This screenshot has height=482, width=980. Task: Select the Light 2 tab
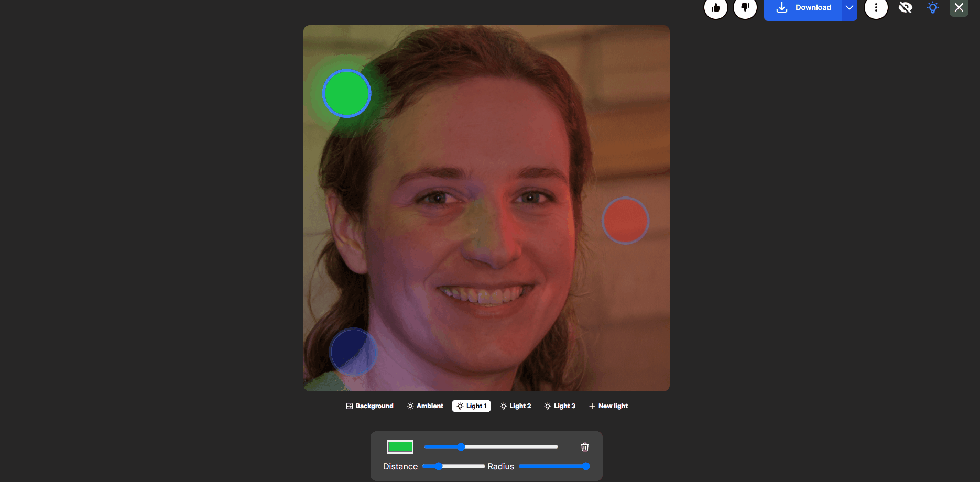516,406
